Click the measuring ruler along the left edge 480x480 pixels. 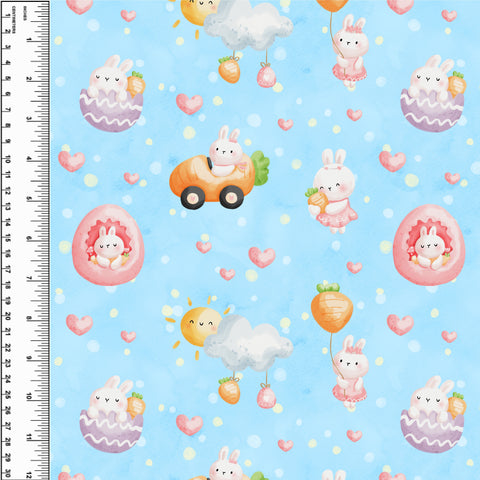(x=25, y=240)
